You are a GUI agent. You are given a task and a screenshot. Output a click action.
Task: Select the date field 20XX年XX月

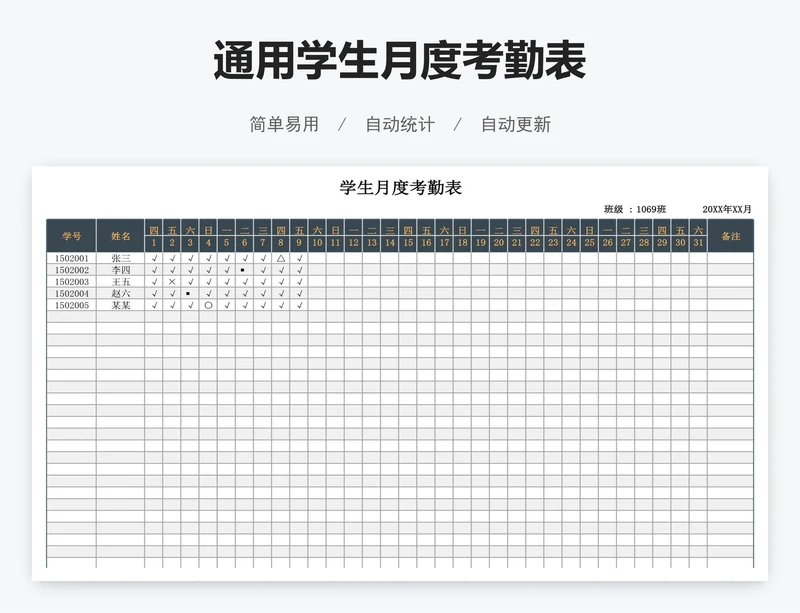point(727,209)
